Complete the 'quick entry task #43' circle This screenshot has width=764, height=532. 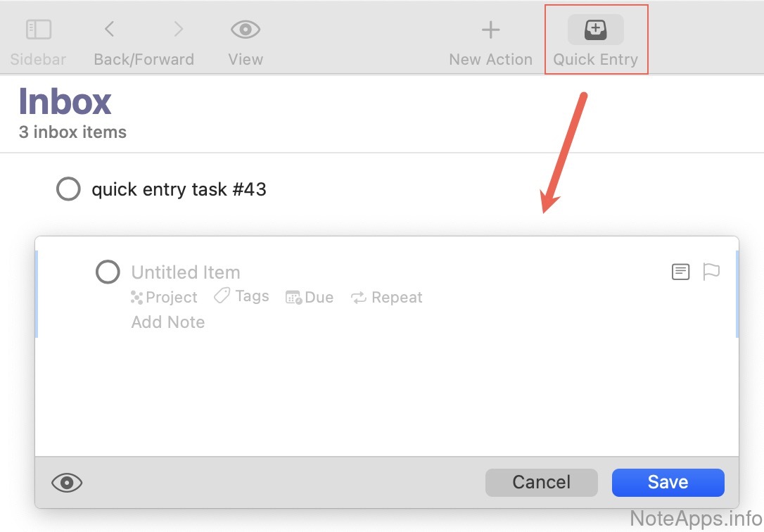click(68, 189)
